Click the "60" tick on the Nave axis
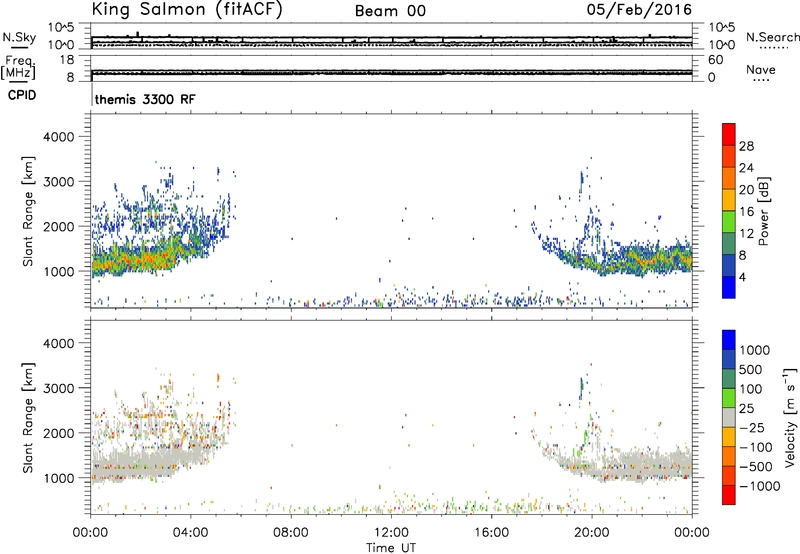 pos(715,60)
